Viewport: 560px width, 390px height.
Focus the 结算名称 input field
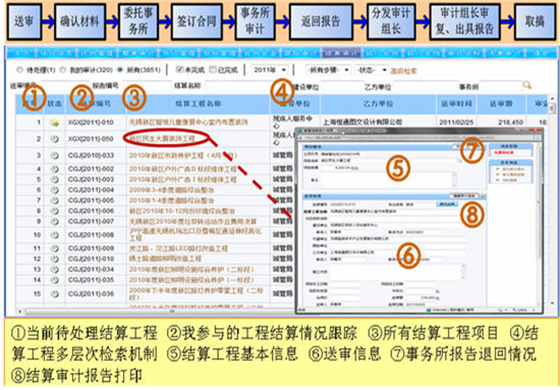coord(238,86)
